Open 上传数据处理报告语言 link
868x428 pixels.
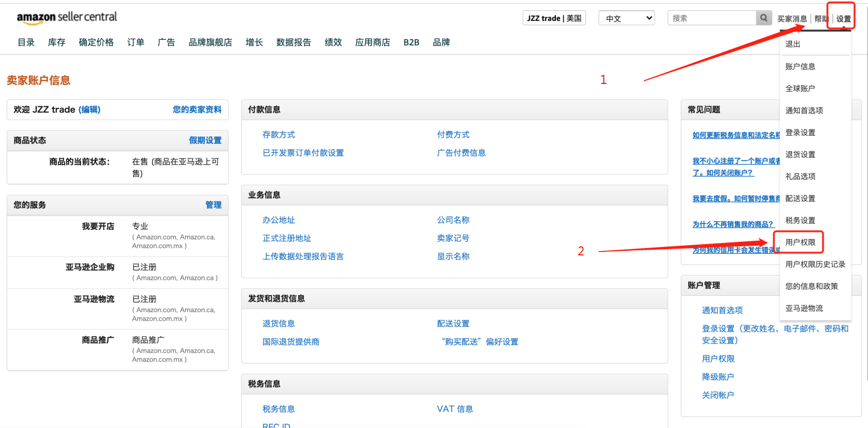pos(303,256)
